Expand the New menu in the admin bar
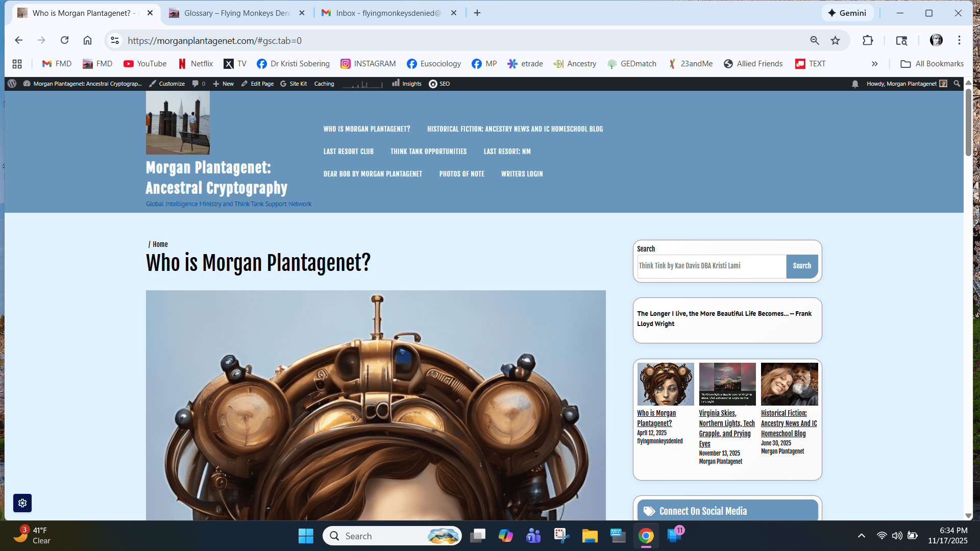The image size is (980, 551). point(223,84)
